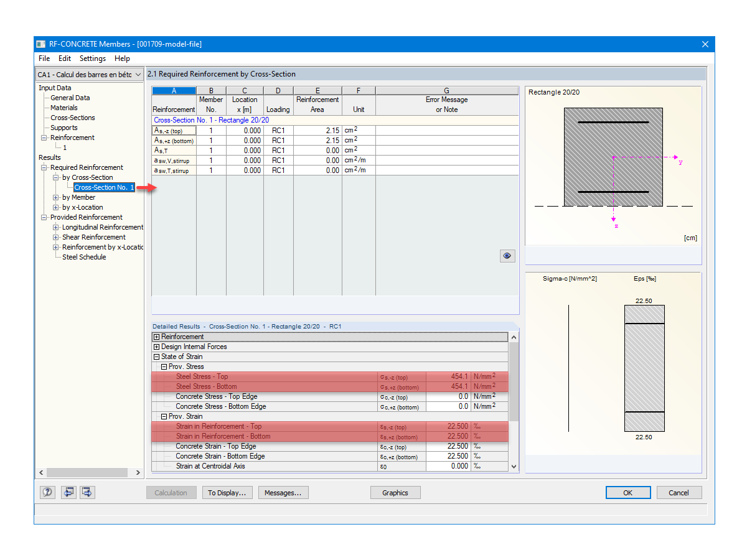Open the Settings menu

(92, 58)
